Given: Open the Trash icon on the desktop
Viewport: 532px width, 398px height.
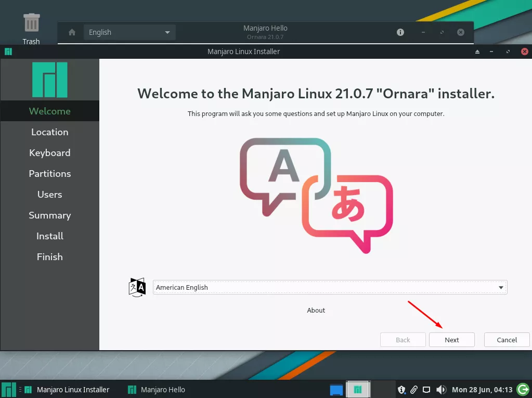Looking at the screenshot, I should coord(31,29).
